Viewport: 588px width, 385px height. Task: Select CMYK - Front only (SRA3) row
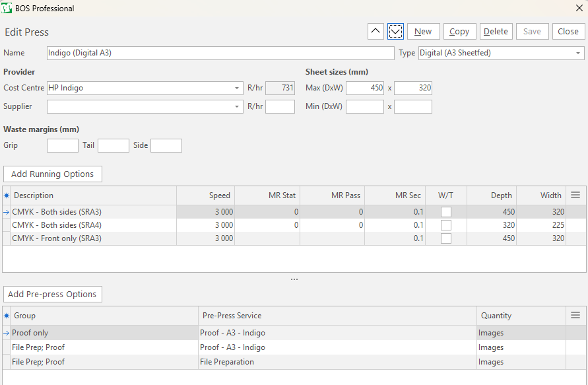[294, 238]
